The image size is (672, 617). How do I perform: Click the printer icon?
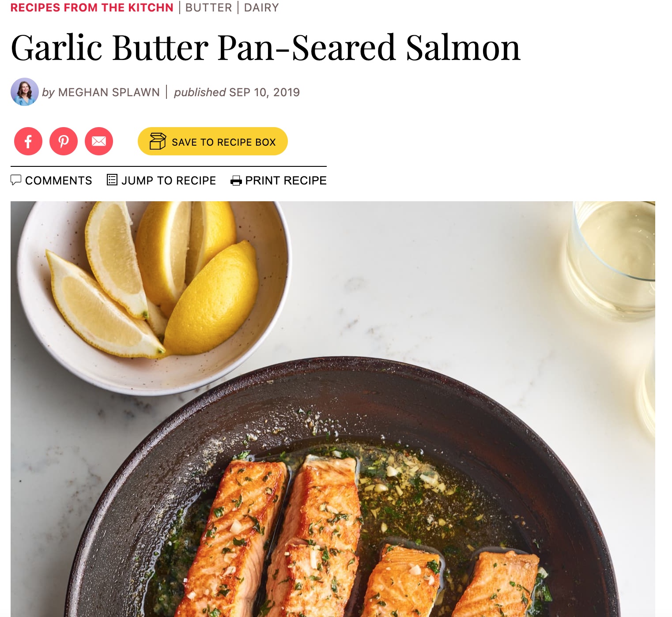(236, 181)
